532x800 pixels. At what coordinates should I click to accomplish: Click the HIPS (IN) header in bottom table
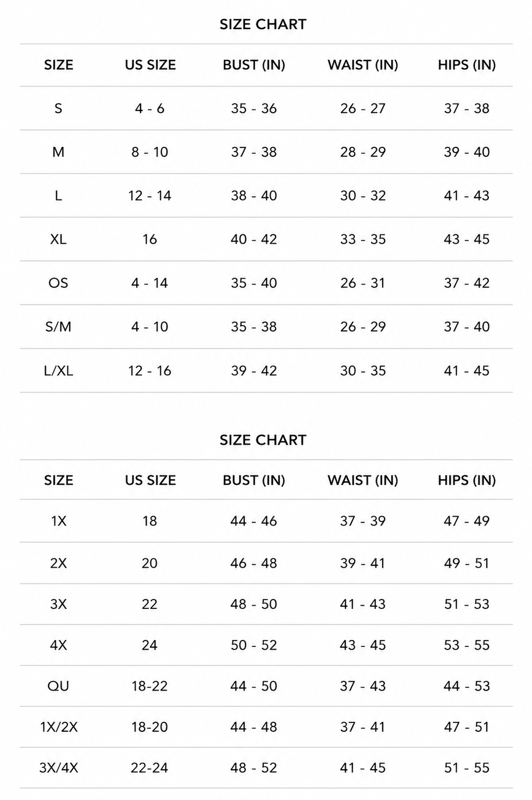(x=466, y=480)
